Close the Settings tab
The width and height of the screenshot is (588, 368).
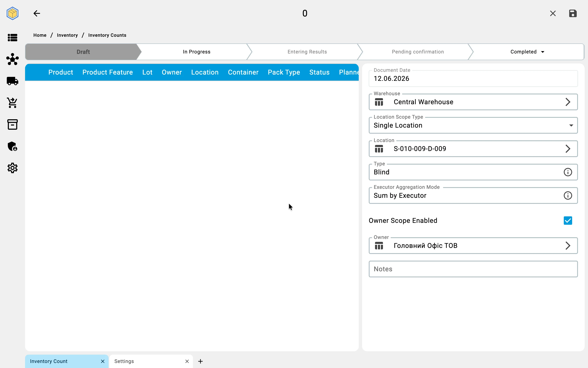[x=187, y=361]
